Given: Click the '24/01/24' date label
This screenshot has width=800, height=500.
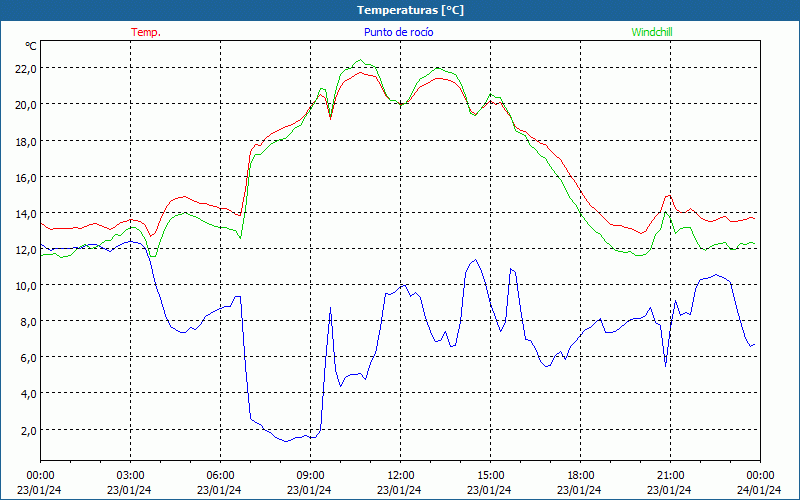Looking at the screenshot, I should (760, 490).
